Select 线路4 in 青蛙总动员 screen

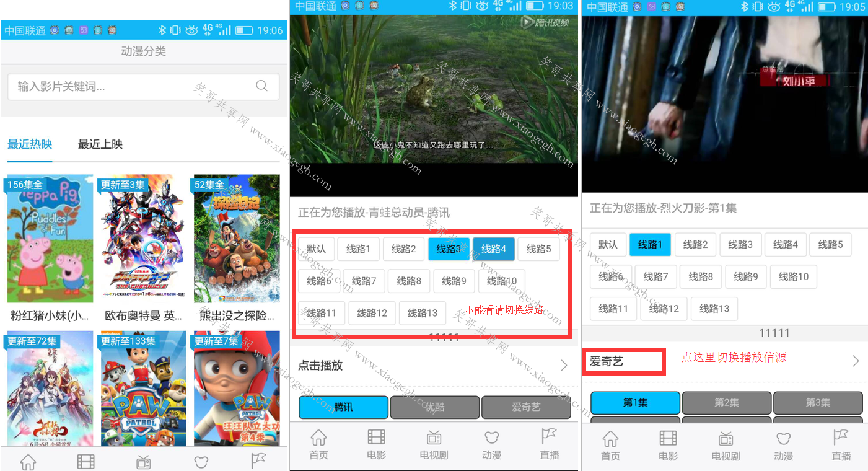(494, 249)
